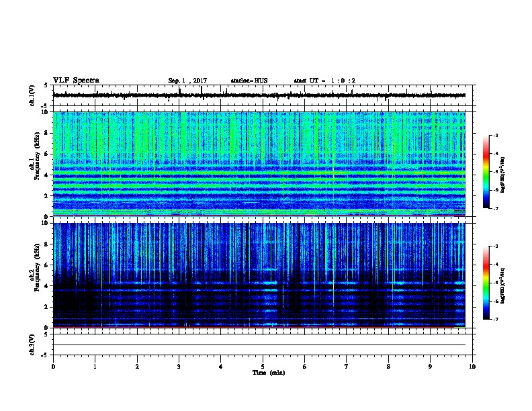
Task: Click the "4" kHz tick label on ch.1
Action: click(x=47, y=175)
